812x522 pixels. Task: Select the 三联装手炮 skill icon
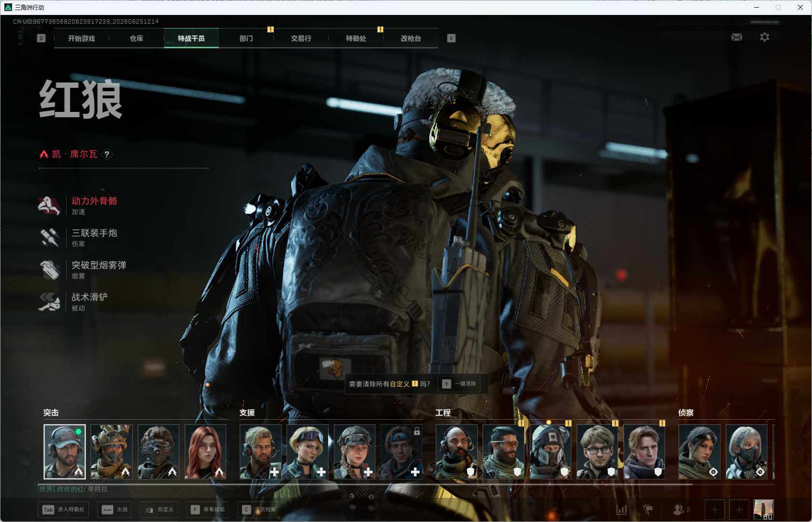[49, 237]
